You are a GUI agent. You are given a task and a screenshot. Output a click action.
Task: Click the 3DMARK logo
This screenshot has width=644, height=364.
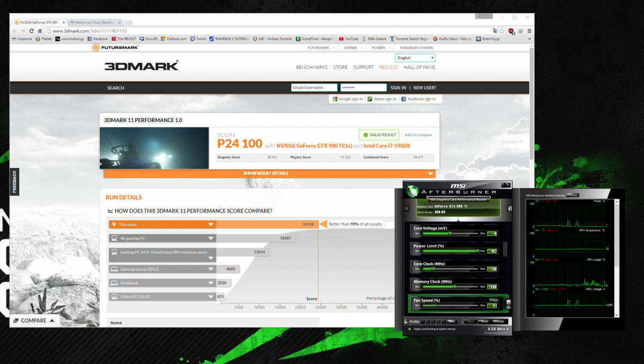coord(141,66)
